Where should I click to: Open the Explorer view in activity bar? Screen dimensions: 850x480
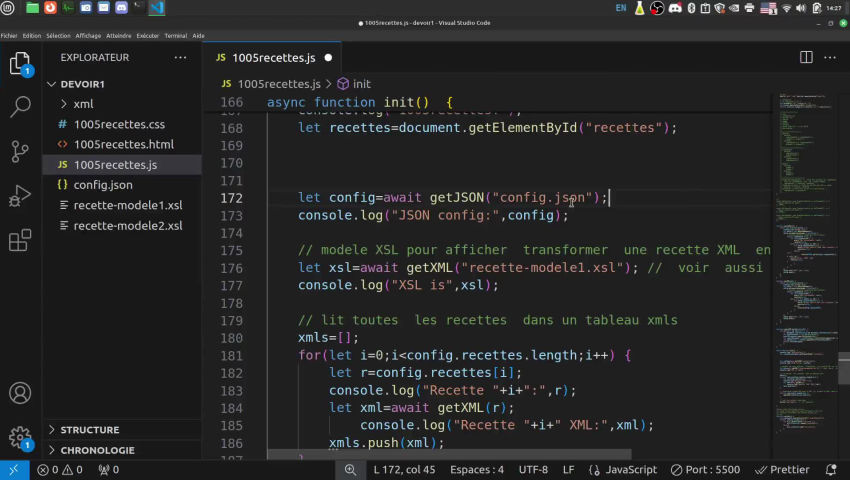pyautogui.click(x=20, y=64)
